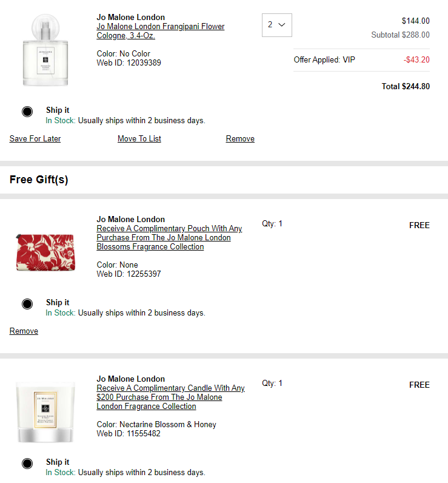Screen dimensions: 448x483
Task: Select Ship it radio for complimentary candle
Action: point(27,464)
